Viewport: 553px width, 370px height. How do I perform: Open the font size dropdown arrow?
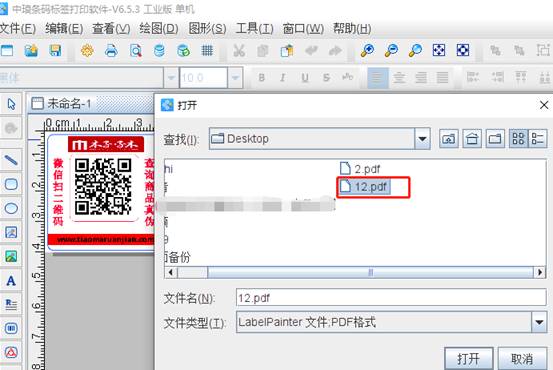[x=235, y=77]
